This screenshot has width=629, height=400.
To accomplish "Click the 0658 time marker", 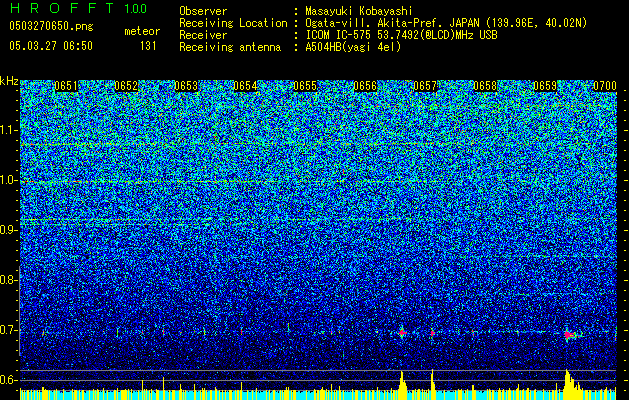I will pos(485,86).
